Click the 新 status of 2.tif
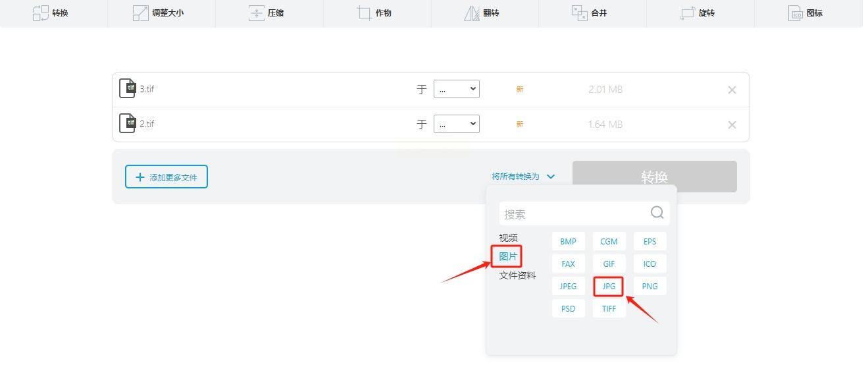The width and height of the screenshot is (868, 392). 520,125
